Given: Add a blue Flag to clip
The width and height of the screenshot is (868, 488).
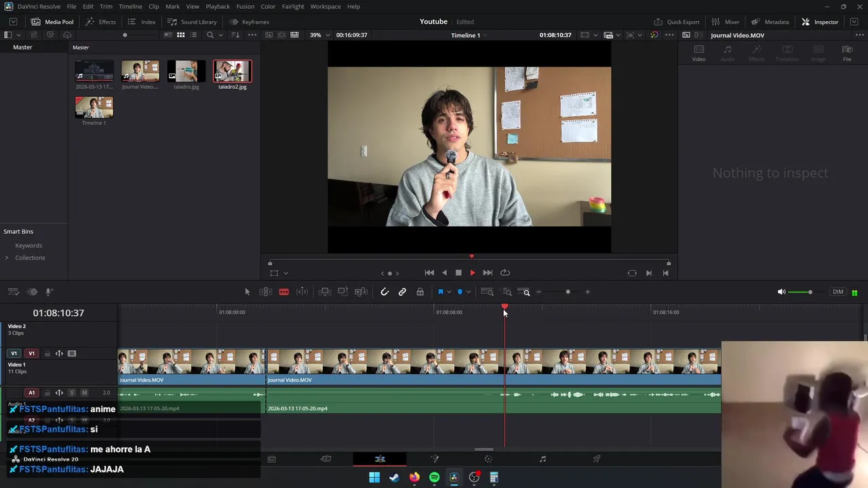Looking at the screenshot, I should [440, 292].
